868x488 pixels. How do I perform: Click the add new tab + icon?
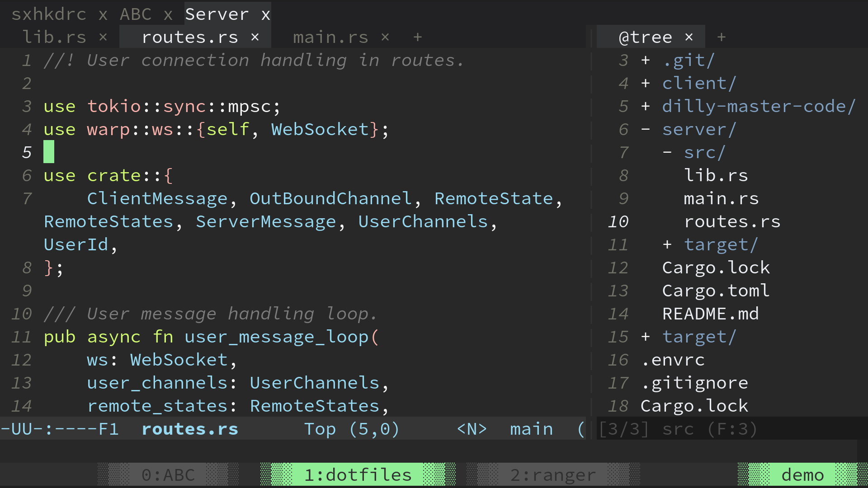(x=417, y=37)
